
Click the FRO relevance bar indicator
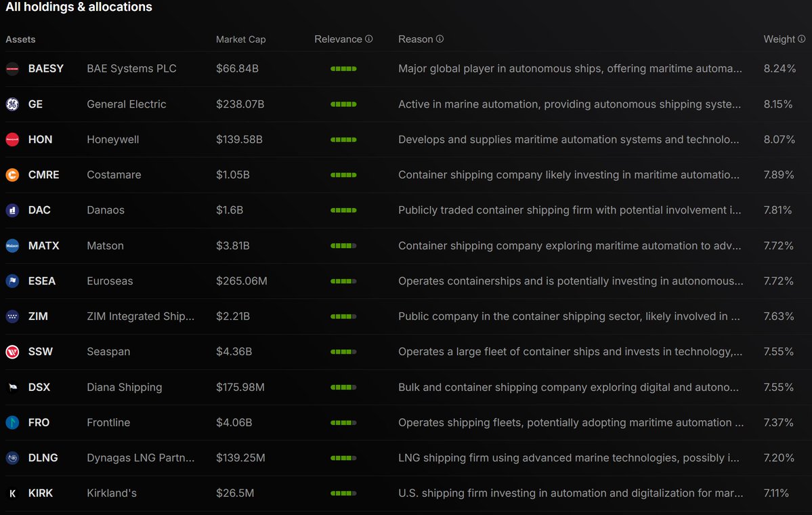[343, 422]
